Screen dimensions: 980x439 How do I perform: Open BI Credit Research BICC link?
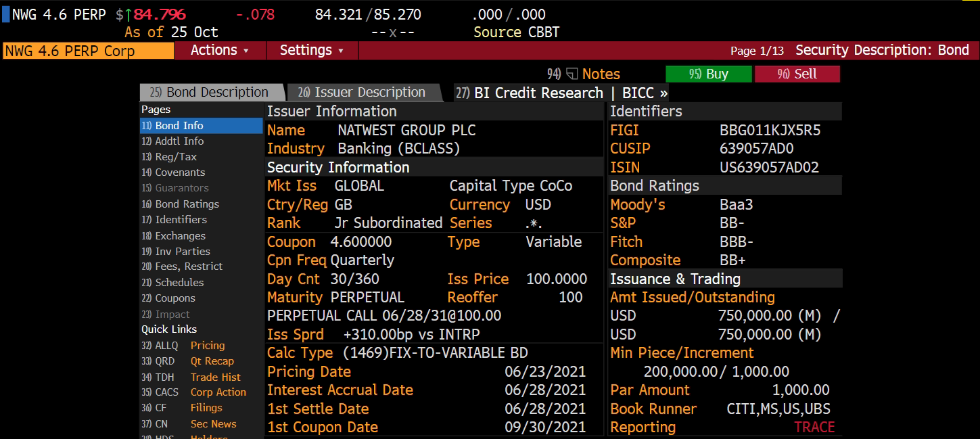(x=561, y=93)
